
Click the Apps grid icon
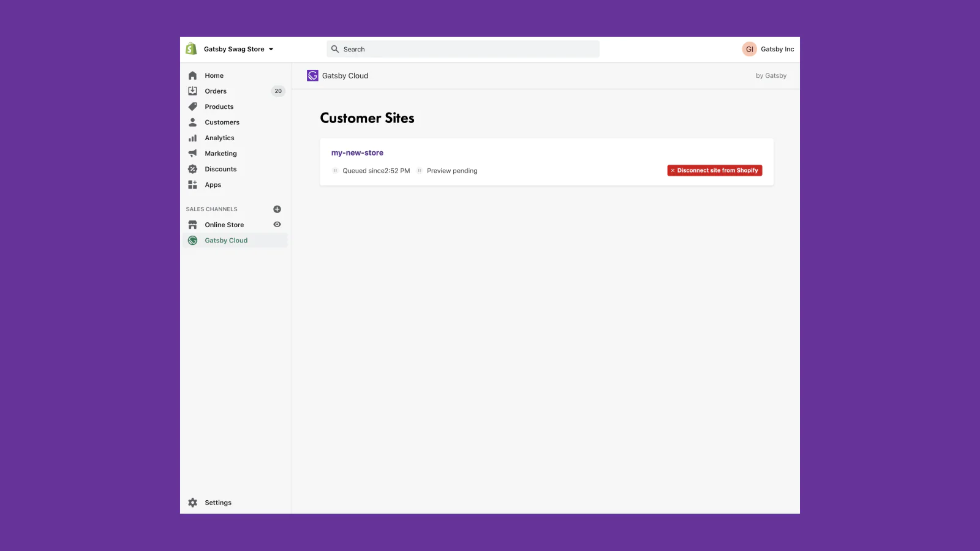pyautogui.click(x=192, y=185)
